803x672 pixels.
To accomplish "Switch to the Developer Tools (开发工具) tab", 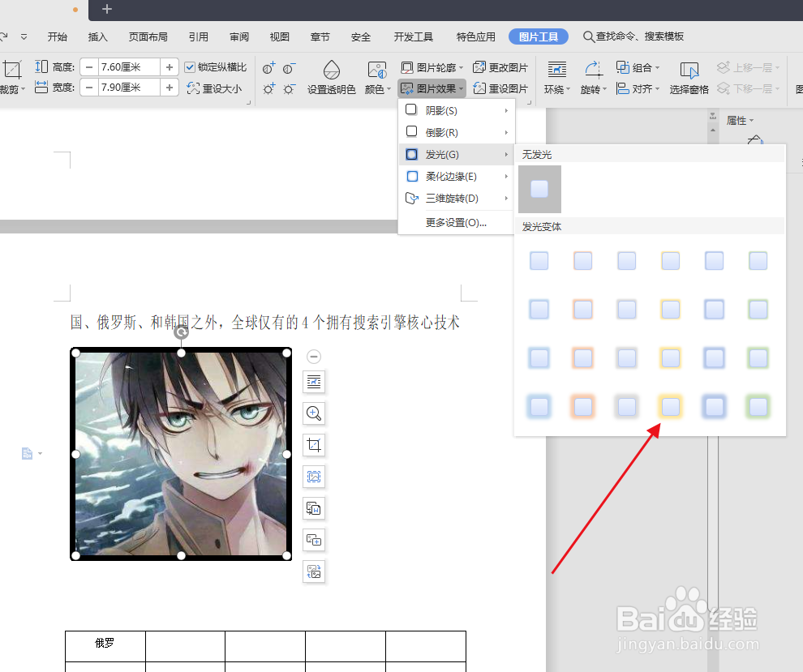I will coord(414,36).
